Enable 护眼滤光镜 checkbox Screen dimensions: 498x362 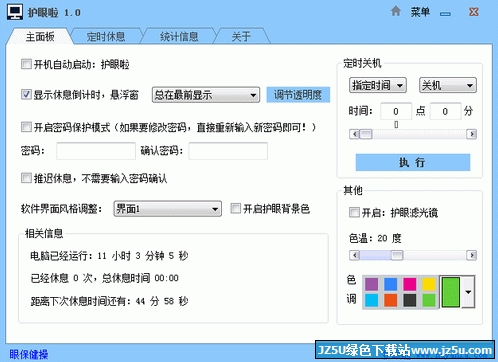tap(354, 212)
